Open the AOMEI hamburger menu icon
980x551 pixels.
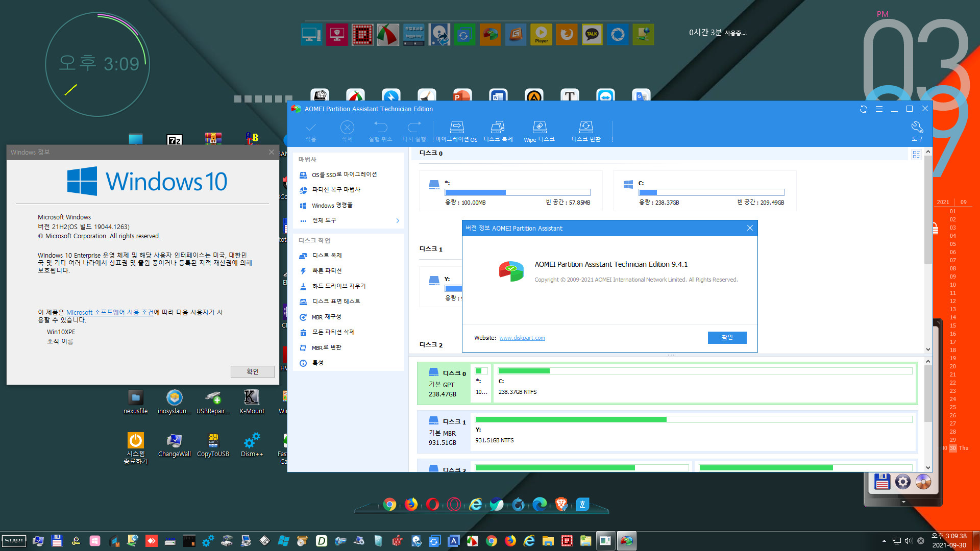[879, 109]
